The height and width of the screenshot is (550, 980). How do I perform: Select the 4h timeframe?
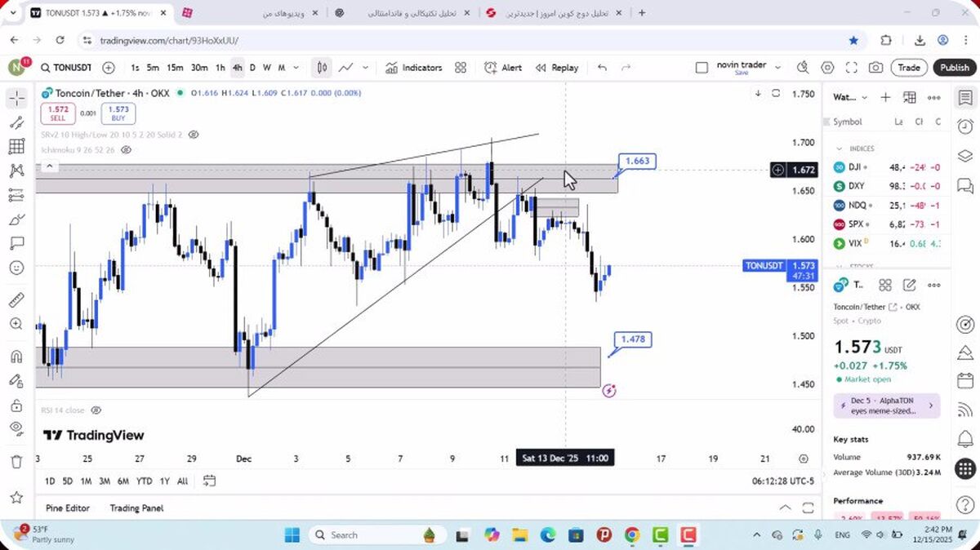pyautogui.click(x=237, y=68)
